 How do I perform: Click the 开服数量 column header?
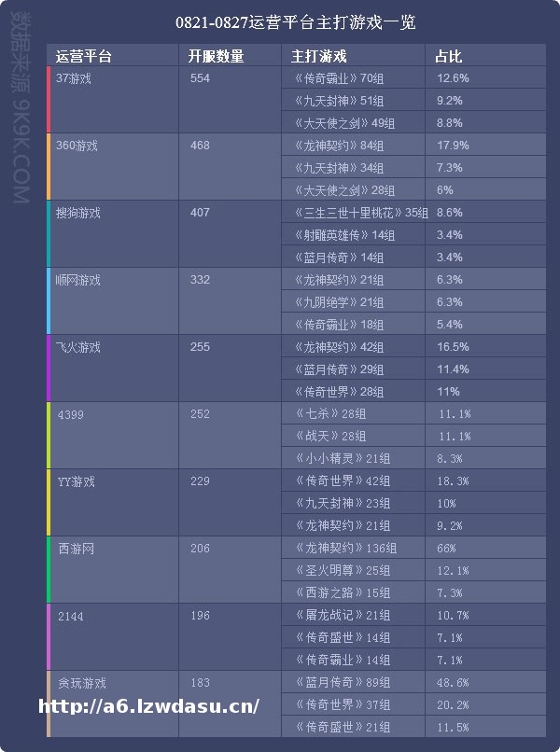coord(216,56)
